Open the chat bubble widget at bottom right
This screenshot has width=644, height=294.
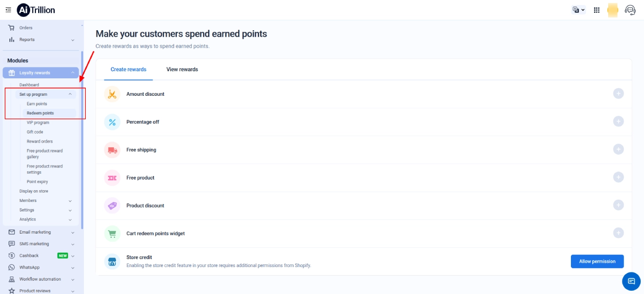pos(631,281)
